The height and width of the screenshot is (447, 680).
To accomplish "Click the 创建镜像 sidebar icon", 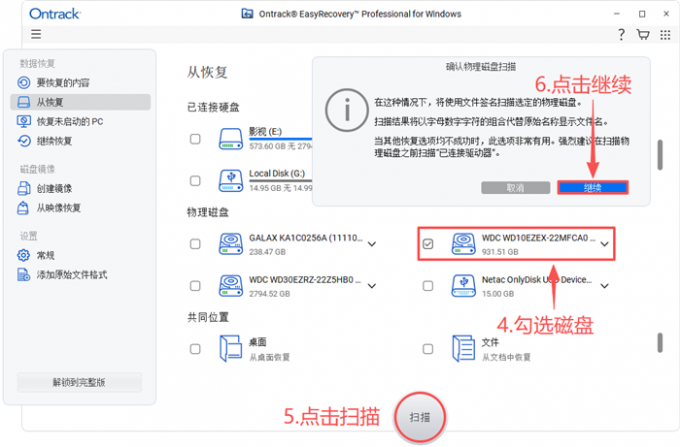I will (24, 188).
